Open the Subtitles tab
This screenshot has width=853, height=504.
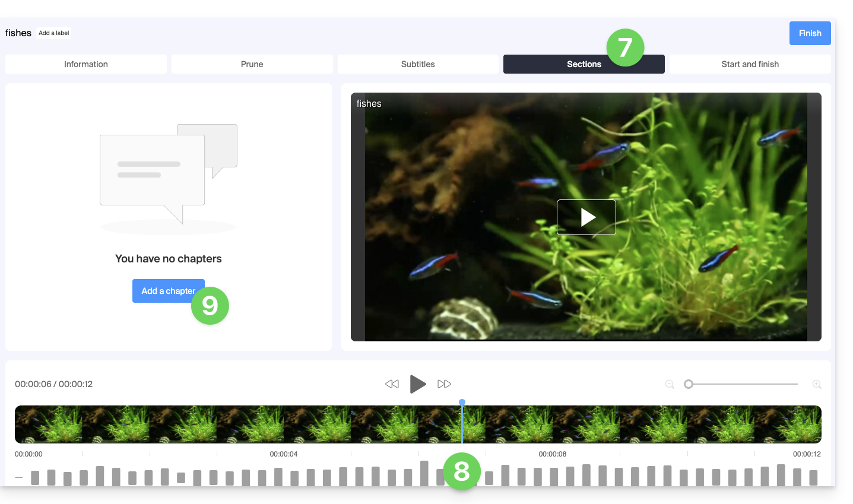(x=418, y=64)
